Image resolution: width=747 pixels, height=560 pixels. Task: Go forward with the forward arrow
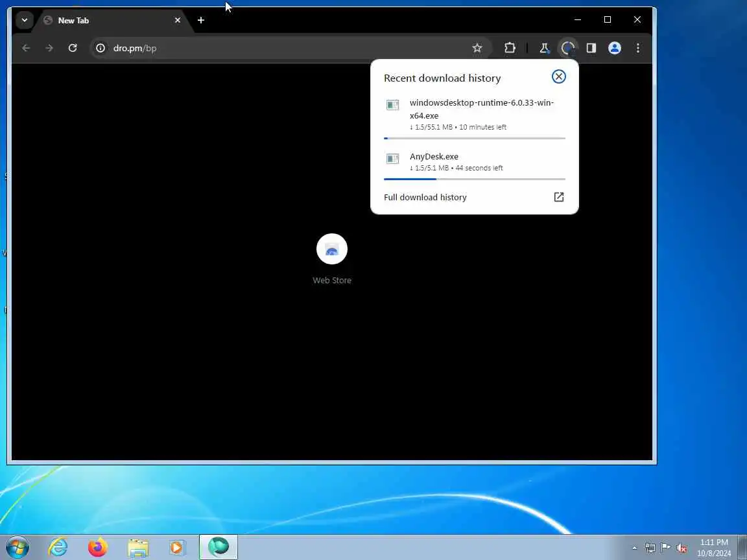[49, 48]
